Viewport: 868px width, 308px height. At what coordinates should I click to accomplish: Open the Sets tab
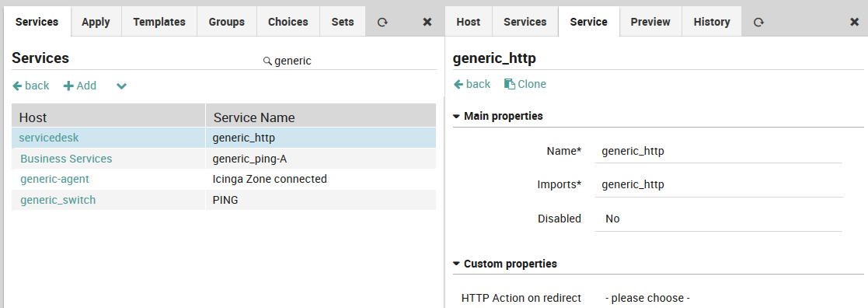pyautogui.click(x=343, y=22)
